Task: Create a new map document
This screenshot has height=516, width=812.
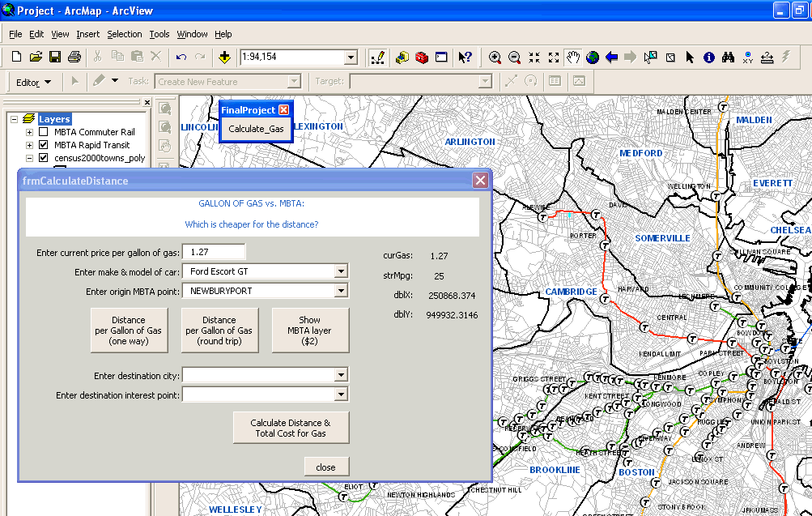Action: 16,57
